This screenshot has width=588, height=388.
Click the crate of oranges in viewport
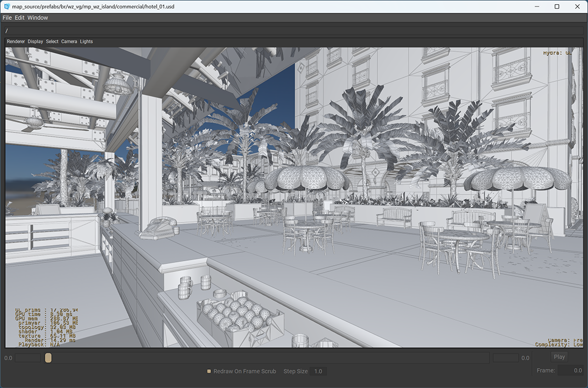click(x=240, y=318)
